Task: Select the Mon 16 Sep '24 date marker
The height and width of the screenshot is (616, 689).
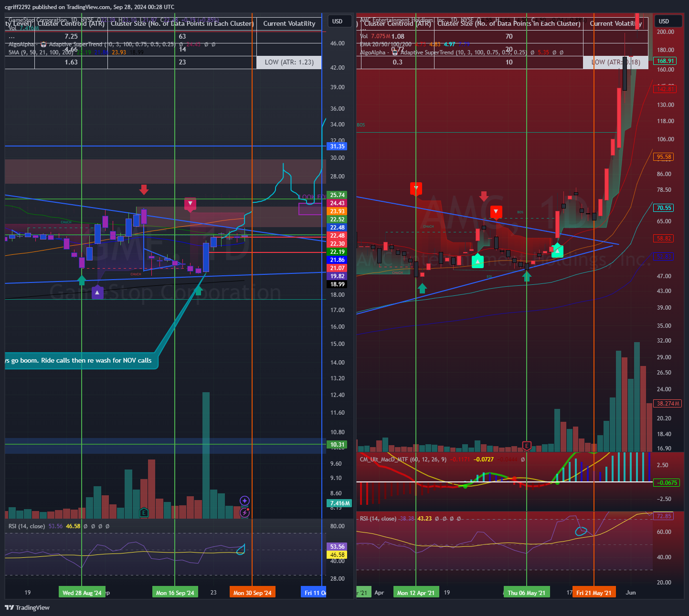Action: 175,593
